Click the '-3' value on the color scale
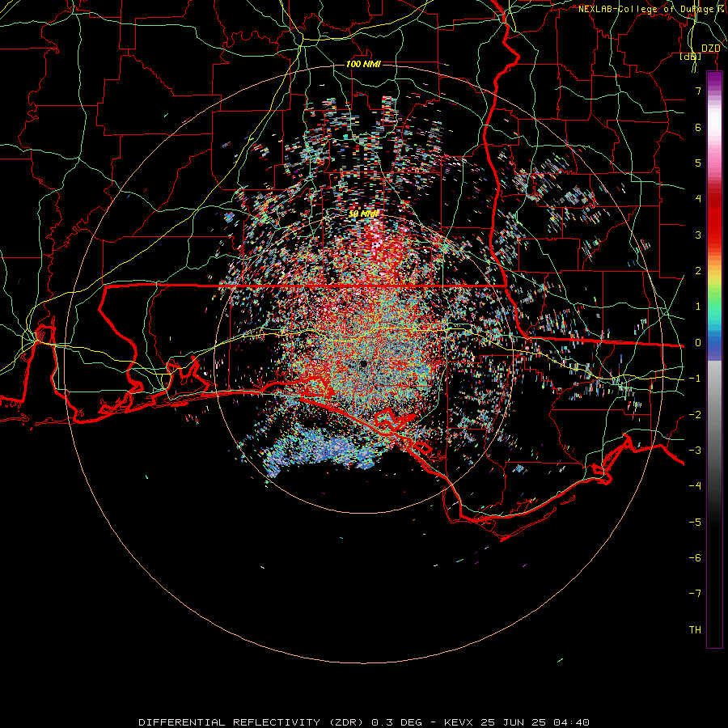 [695, 451]
